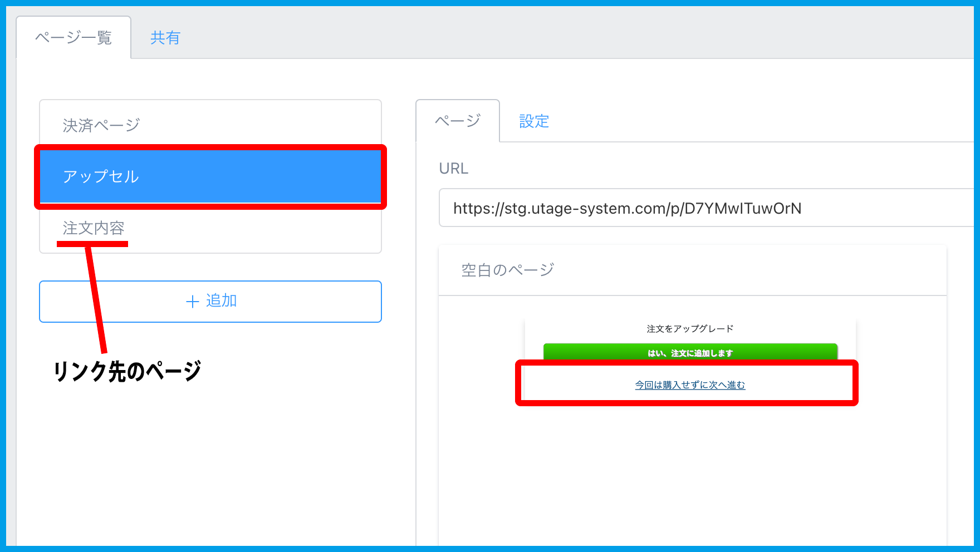Open the 共有 tab

tap(165, 38)
